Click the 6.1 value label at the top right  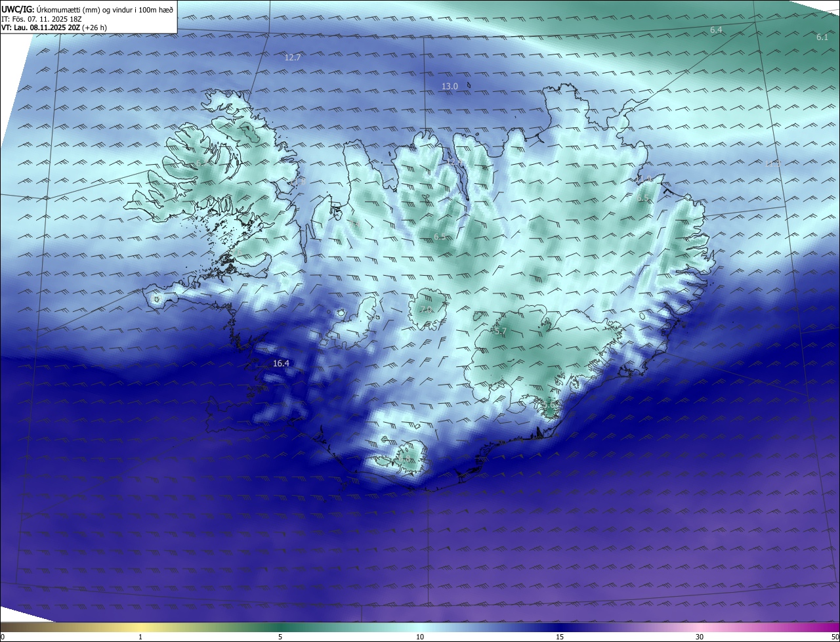point(822,37)
